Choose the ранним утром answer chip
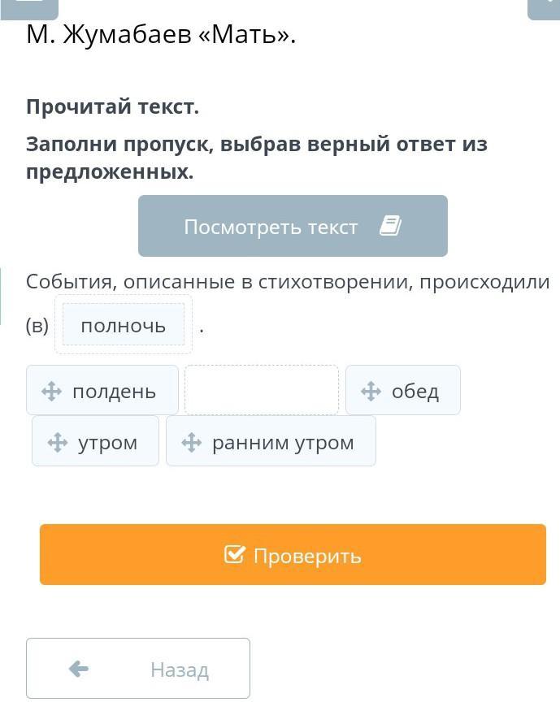560x728 pixels. pos(271,441)
